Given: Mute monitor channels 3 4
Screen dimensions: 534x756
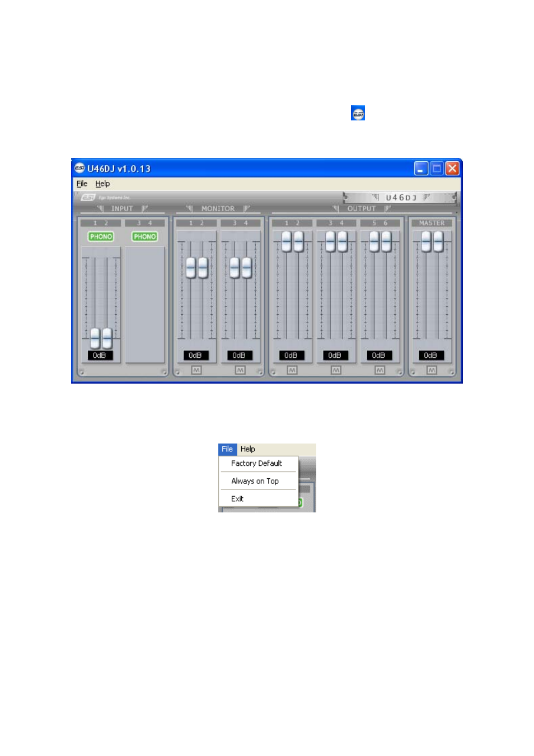Looking at the screenshot, I should tap(240, 370).
